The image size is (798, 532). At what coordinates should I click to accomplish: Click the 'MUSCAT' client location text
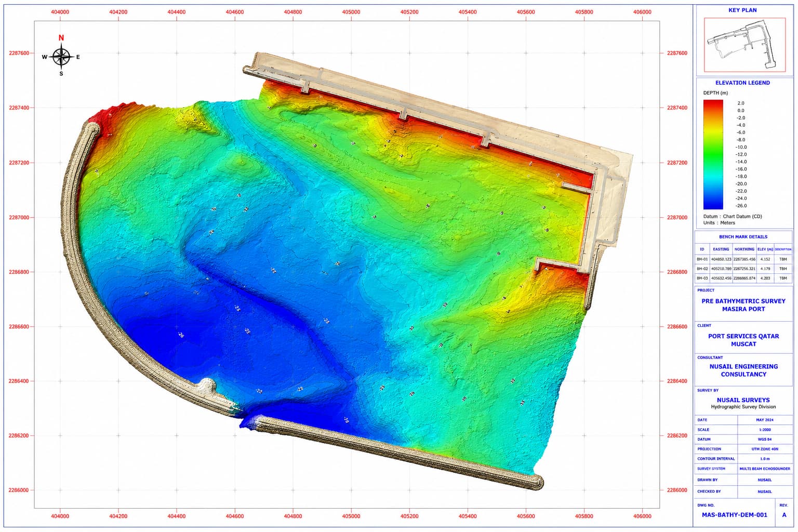pos(743,344)
